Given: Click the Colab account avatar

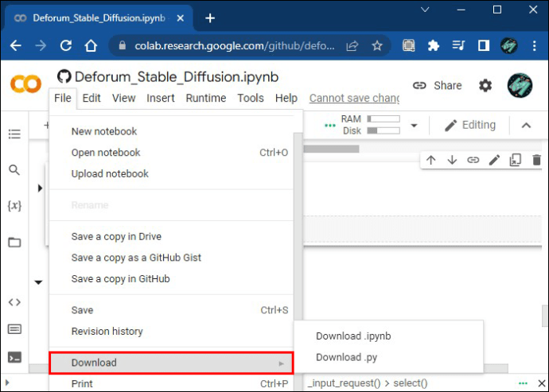Looking at the screenshot, I should pos(520,85).
